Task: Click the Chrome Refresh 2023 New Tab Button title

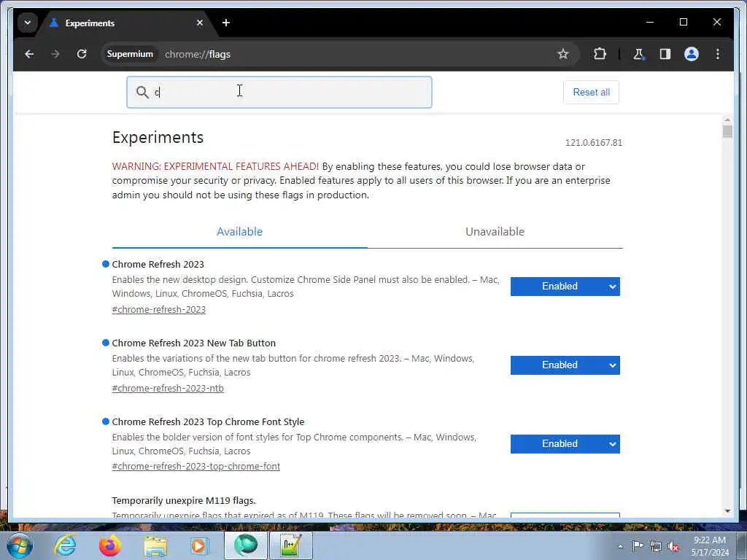Action: [x=193, y=343]
